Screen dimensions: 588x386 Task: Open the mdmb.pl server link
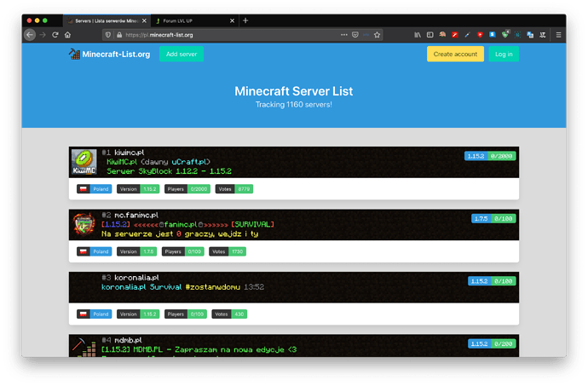point(128,341)
